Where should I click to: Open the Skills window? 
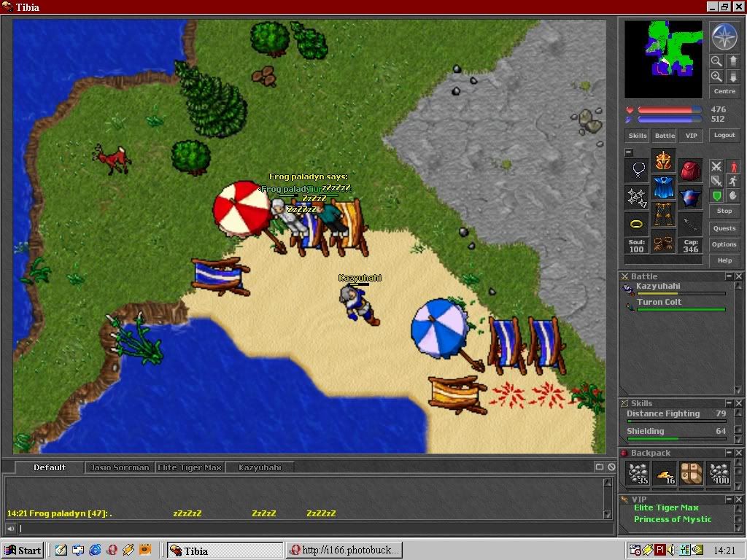point(638,136)
